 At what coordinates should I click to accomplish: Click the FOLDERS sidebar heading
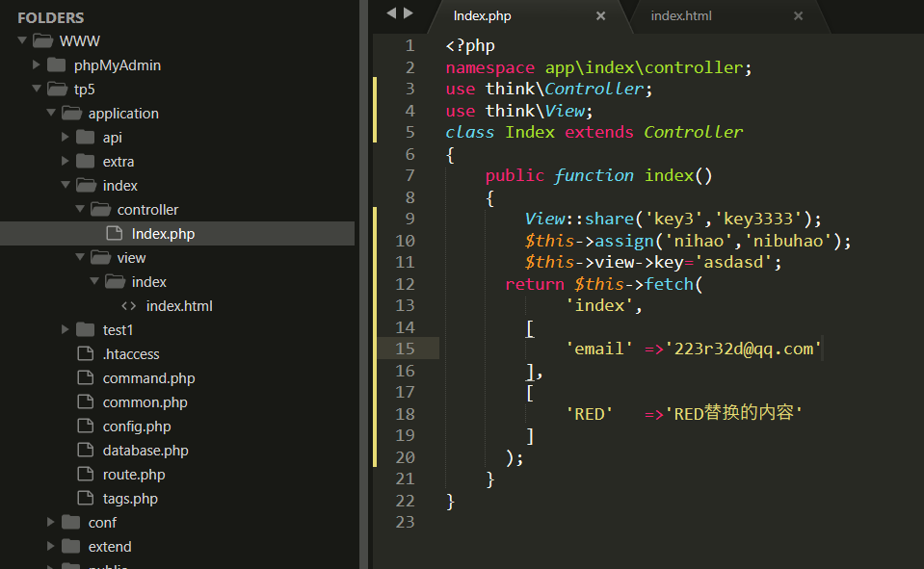click(51, 17)
